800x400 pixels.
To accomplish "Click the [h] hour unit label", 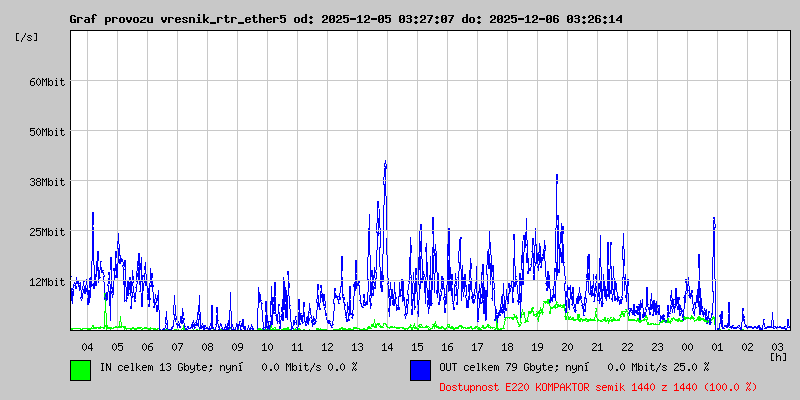I will (778, 356).
